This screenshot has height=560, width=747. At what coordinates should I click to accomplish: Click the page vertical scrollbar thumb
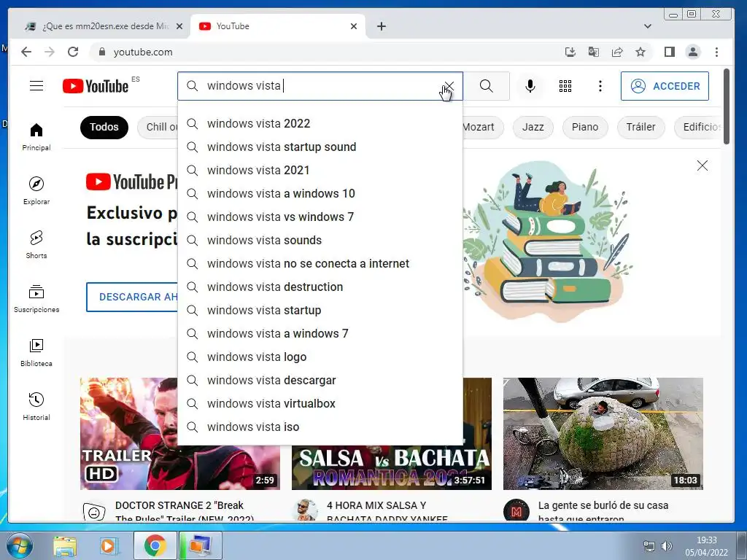(x=726, y=106)
